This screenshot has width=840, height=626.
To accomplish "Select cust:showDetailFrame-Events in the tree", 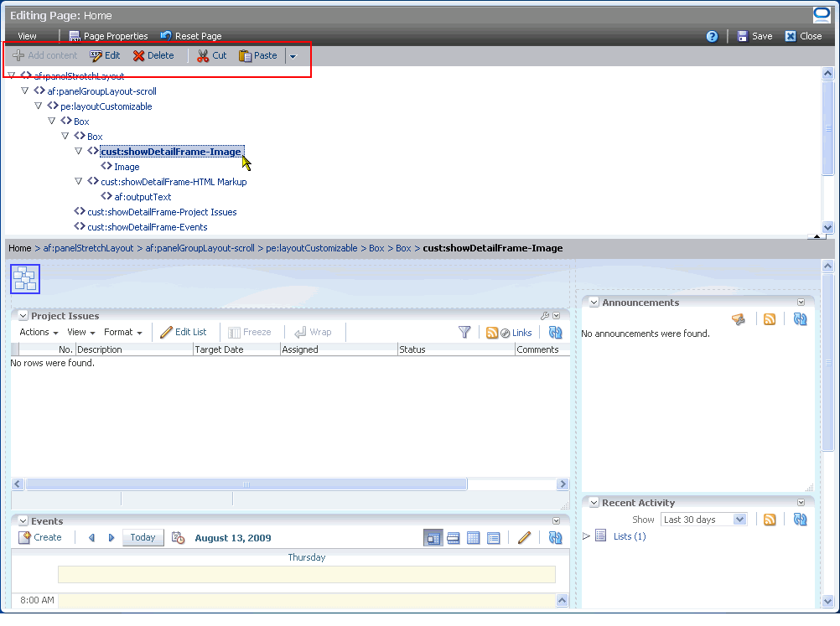I will tap(148, 227).
